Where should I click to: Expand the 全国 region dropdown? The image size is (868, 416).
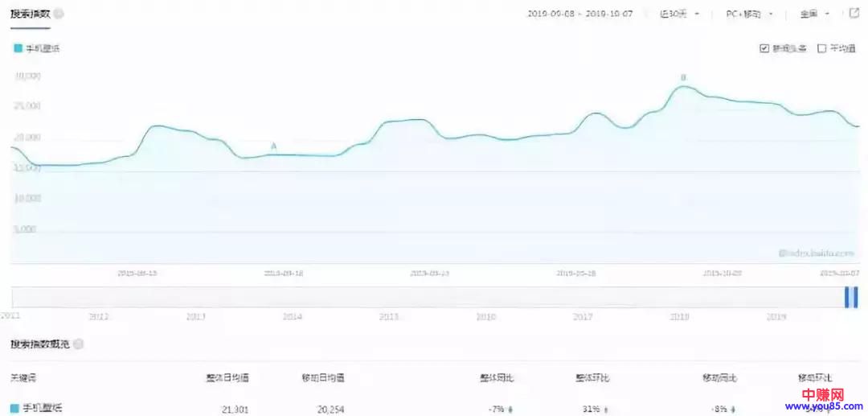[816, 14]
